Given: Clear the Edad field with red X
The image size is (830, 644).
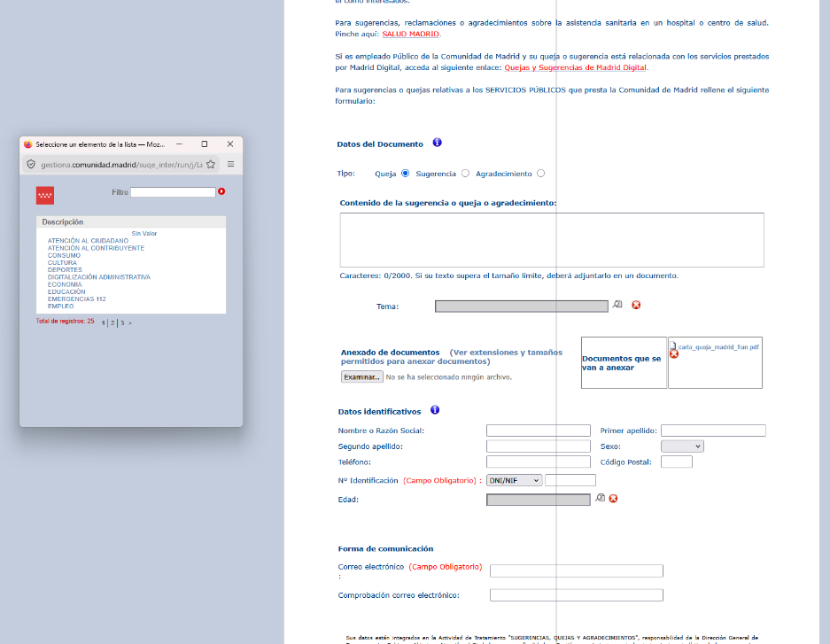Looking at the screenshot, I should click(613, 499).
